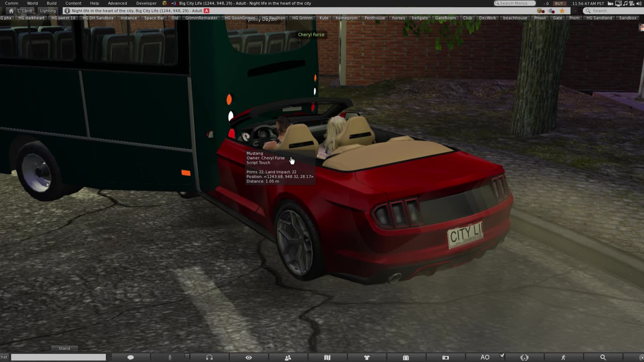Screen dimensions: 644x362
Task: Open the HG sweet 16 favorite landmark
Action: (x=63, y=18)
